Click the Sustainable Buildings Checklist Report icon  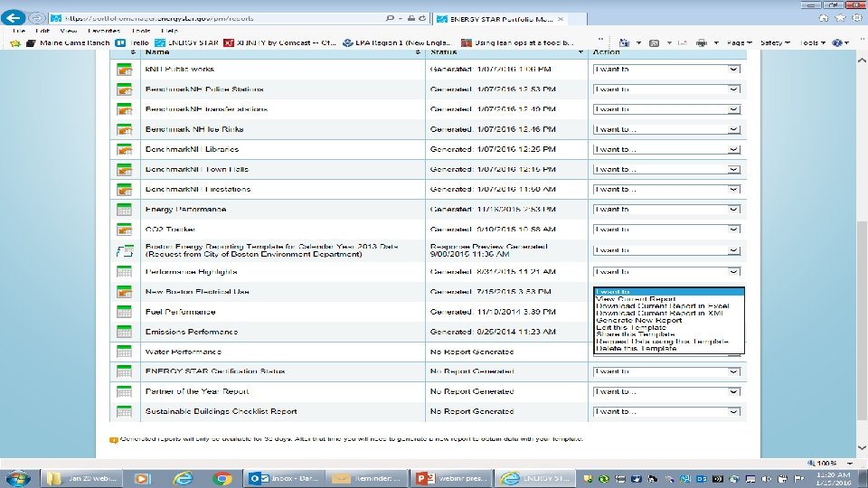click(124, 411)
